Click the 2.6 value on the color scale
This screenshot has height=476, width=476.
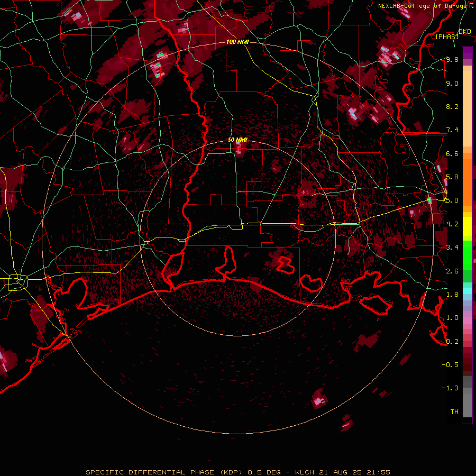click(452, 271)
